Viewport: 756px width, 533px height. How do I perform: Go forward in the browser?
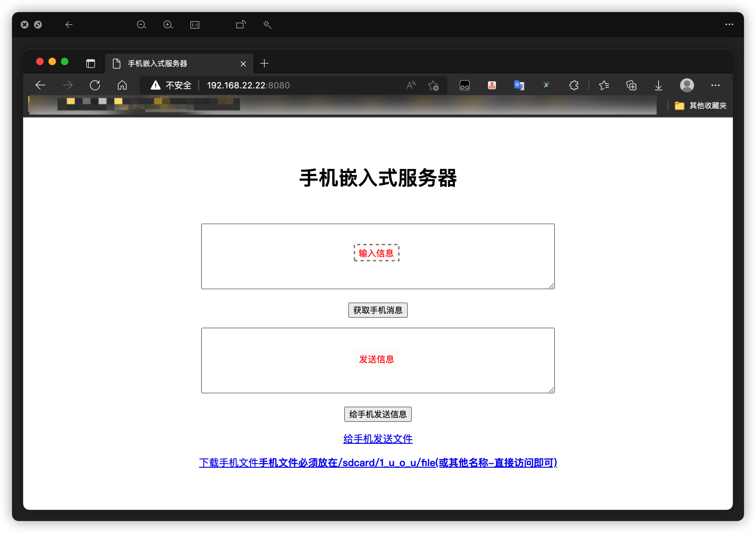tap(67, 85)
